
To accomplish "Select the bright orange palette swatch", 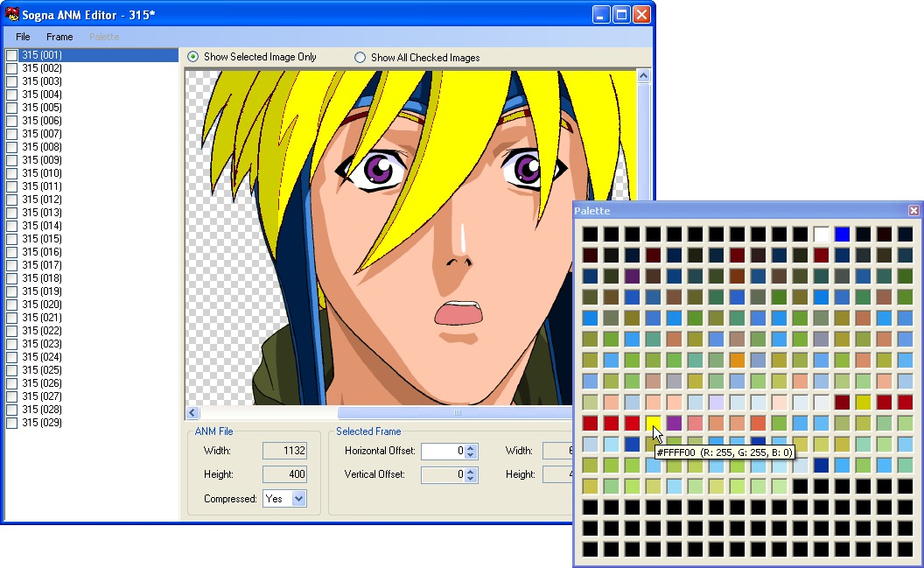I will tap(738, 360).
